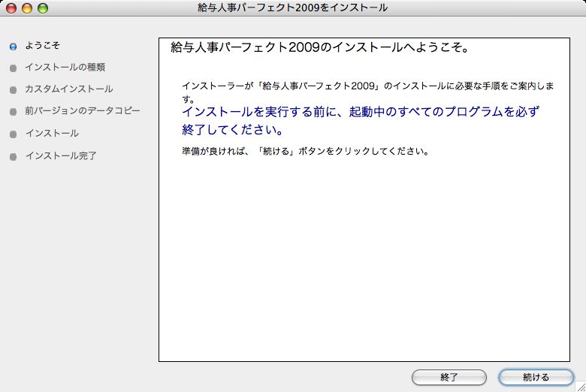This screenshot has height=392, width=586.
Task: Select the ようこそ step in sidebar
Action: [x=42, y=46]
